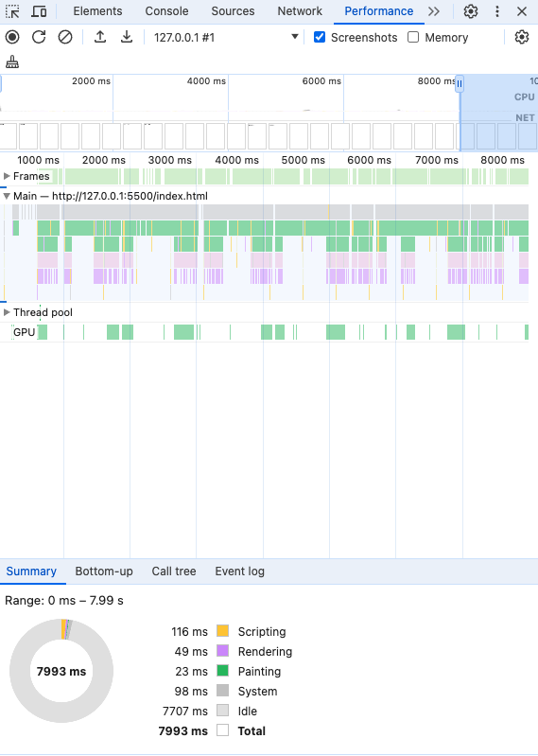Click the System gray color swatch
Viewport: 538px width, 756px height.
coord(222,691)
